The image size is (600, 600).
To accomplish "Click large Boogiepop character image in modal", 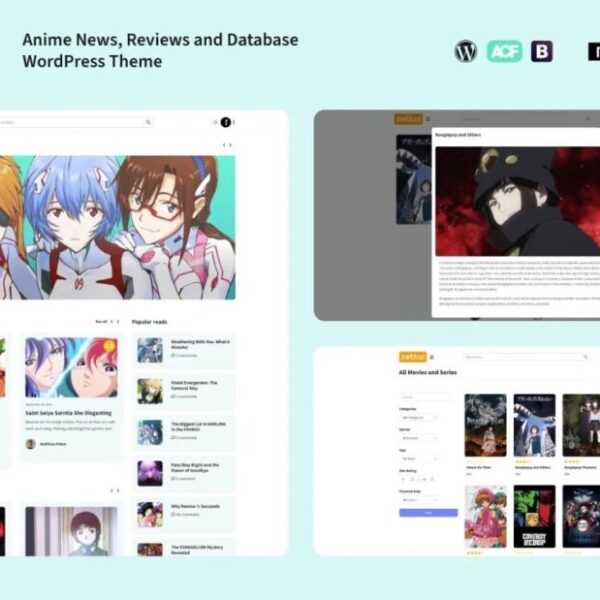I will [x=518, y=201].
